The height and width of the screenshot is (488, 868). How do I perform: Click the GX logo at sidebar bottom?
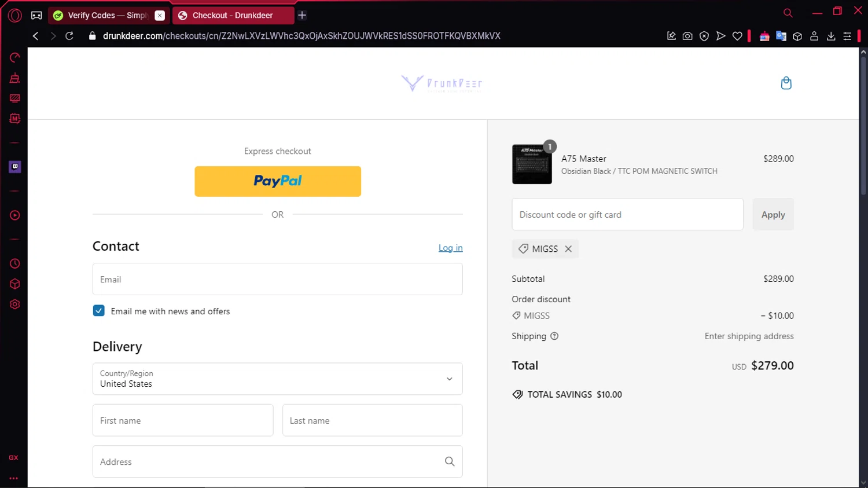pos(13,457)
